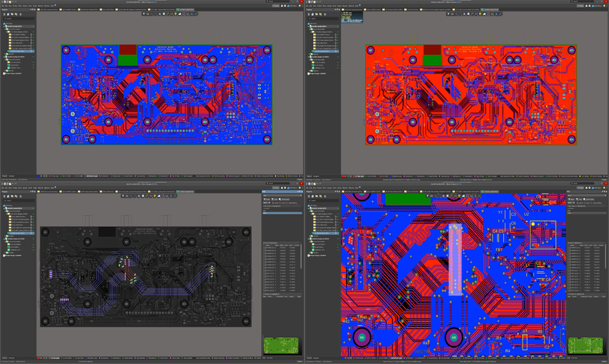Open the Mask mode dropdown in bottom-left PCB panel
This screenshot has height=364, width=609.
267,203
